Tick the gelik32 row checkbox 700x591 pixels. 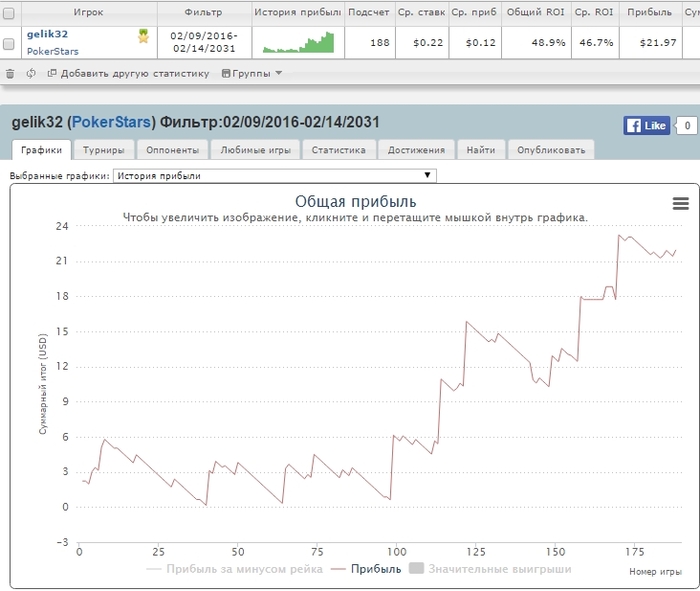pos(9,44)
